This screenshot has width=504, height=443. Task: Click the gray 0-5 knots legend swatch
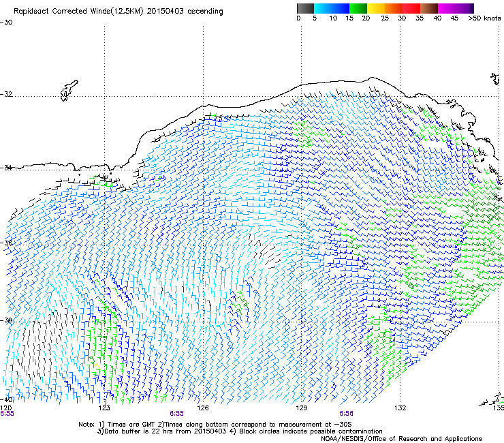point(305,8)
